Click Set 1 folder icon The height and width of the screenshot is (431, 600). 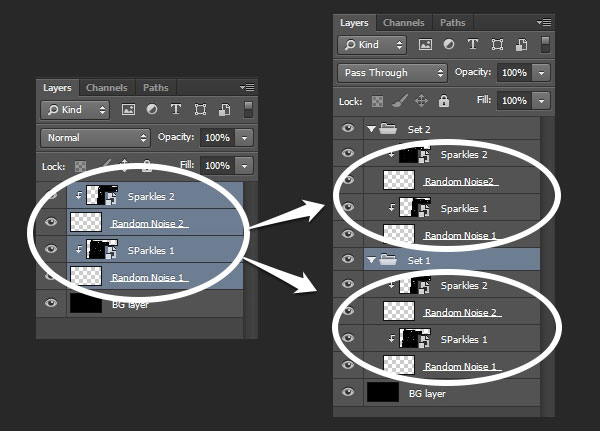(388, 260)
